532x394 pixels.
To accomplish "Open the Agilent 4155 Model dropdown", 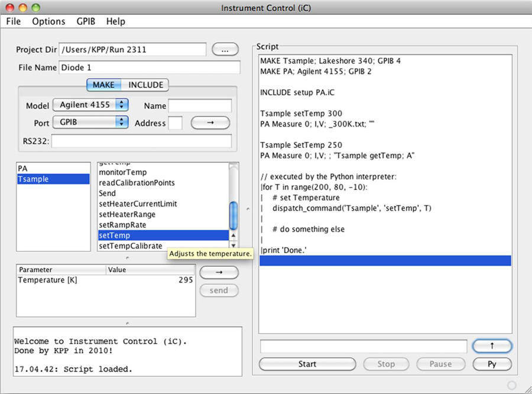I will point(90,105).
